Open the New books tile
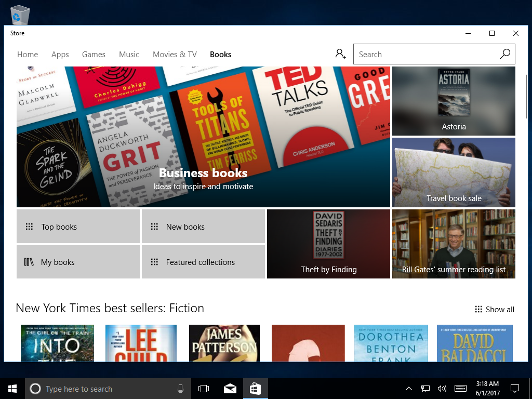532x399 pixels. pos(203,227)
